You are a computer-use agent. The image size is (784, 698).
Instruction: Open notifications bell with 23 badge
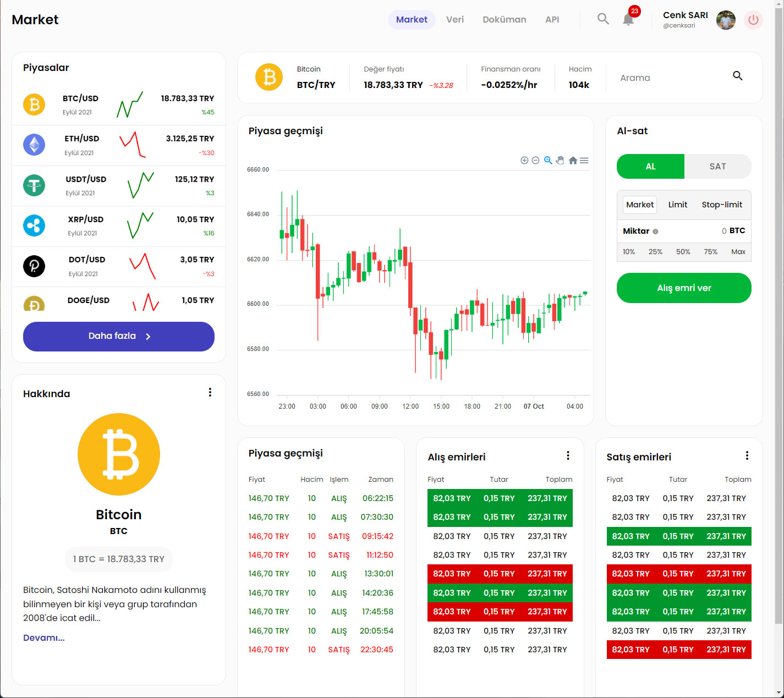pyautogui.click(x=628, y=20)
